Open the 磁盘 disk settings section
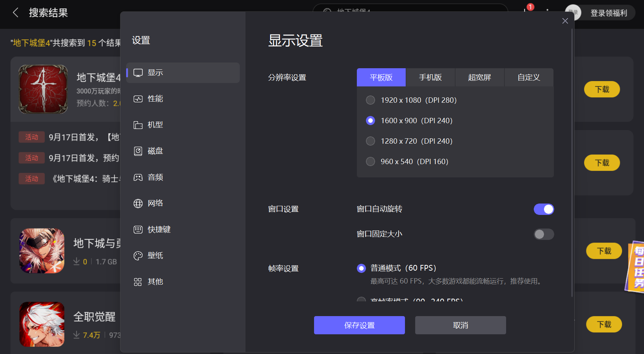644x354 pixels. coord(183,151)
